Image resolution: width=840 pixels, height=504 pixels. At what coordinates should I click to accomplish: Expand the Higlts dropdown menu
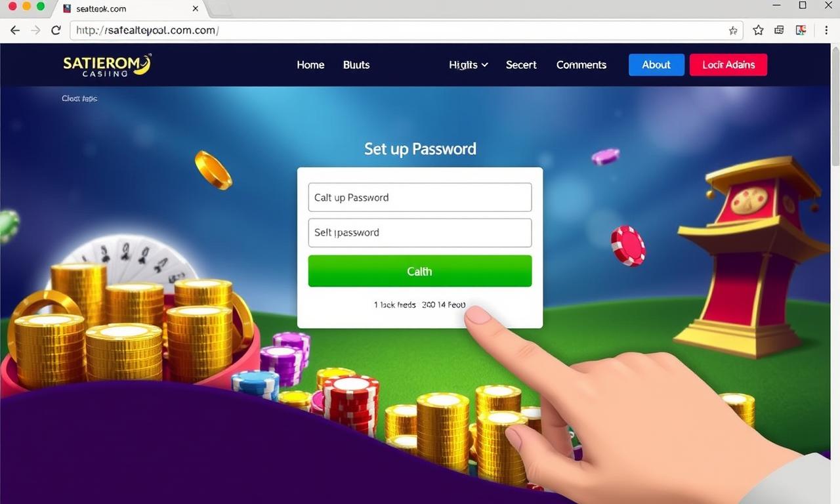469,65
